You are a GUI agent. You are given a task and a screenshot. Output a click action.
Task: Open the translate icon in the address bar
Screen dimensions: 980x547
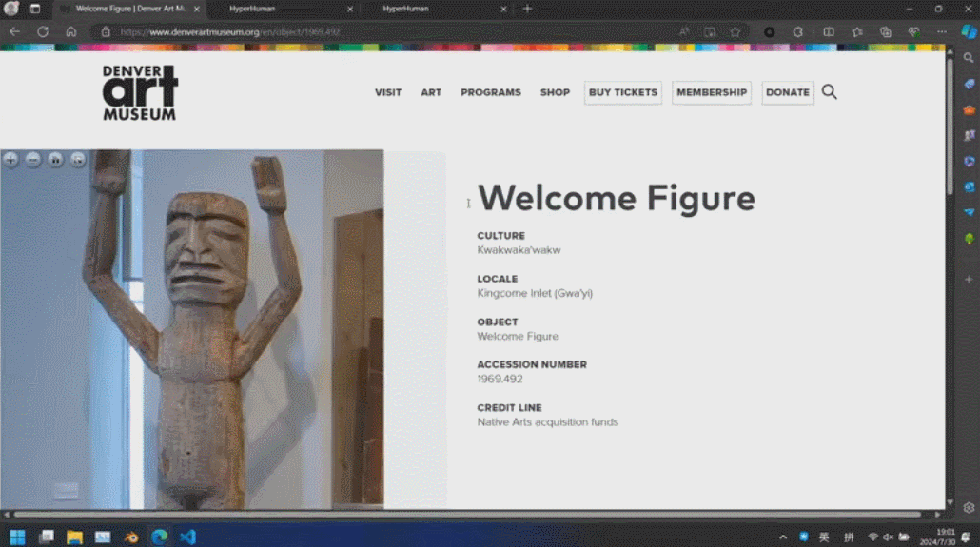tap(710, 32)
